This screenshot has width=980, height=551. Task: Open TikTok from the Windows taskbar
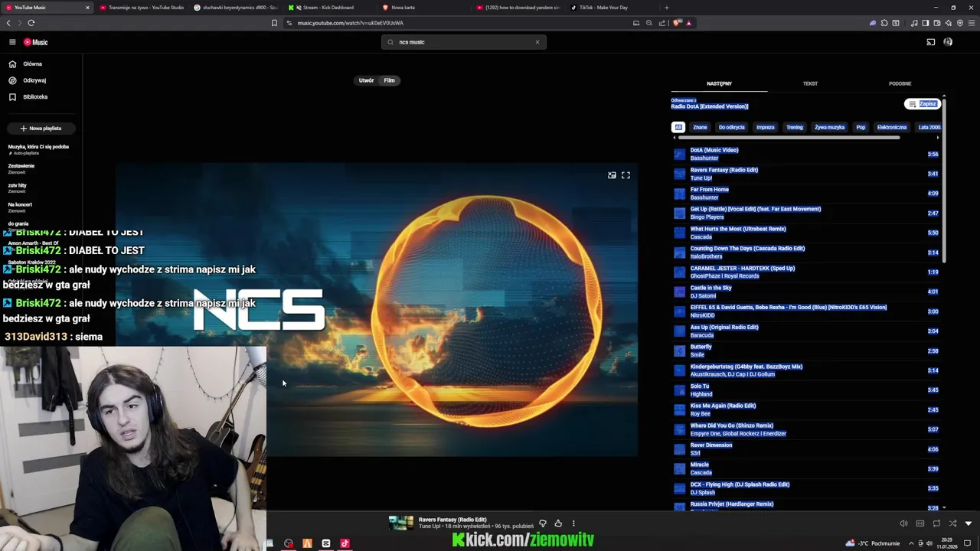(x=345, y=543)
